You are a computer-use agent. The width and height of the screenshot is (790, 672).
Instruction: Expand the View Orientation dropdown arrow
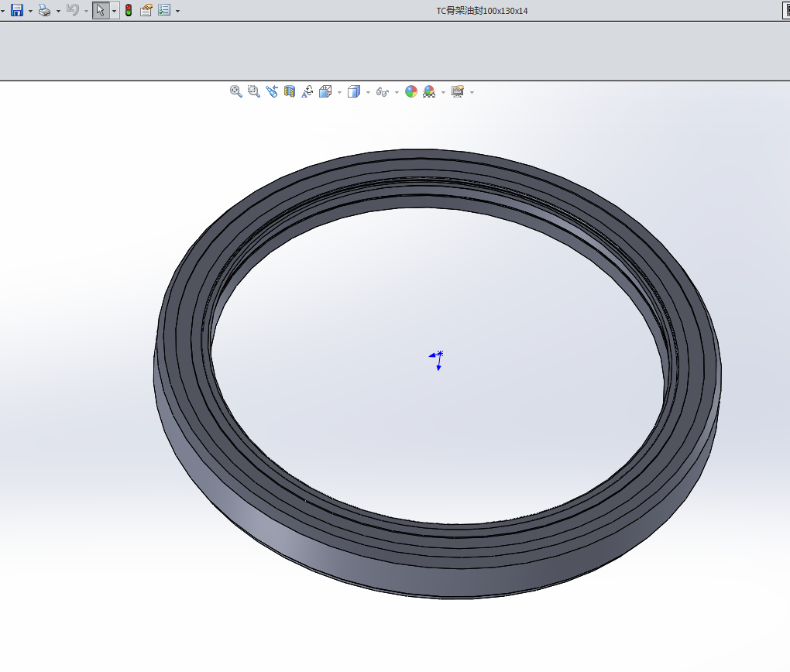339,92
